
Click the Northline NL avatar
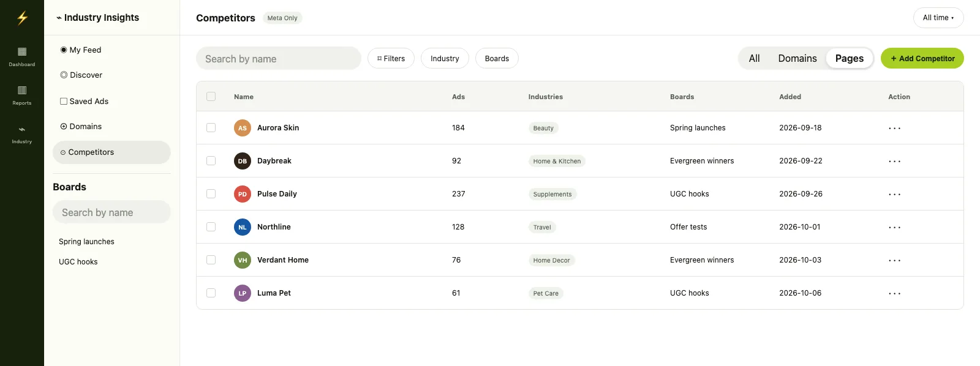pyautogui.click(x=243, y=227)
